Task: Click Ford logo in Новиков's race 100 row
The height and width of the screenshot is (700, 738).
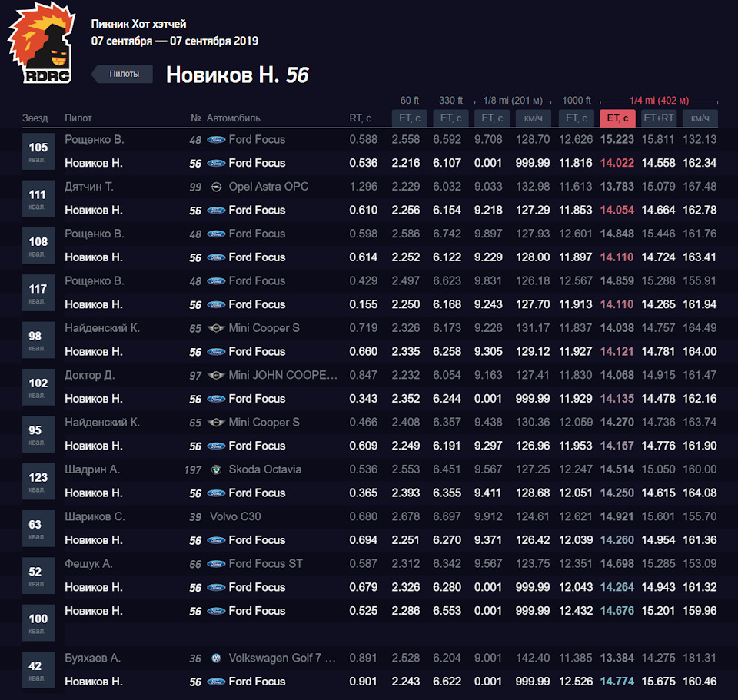Action: [216, 611]
